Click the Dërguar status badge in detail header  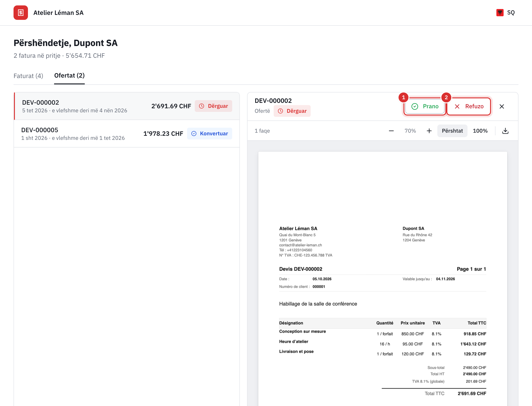(292, 111)
